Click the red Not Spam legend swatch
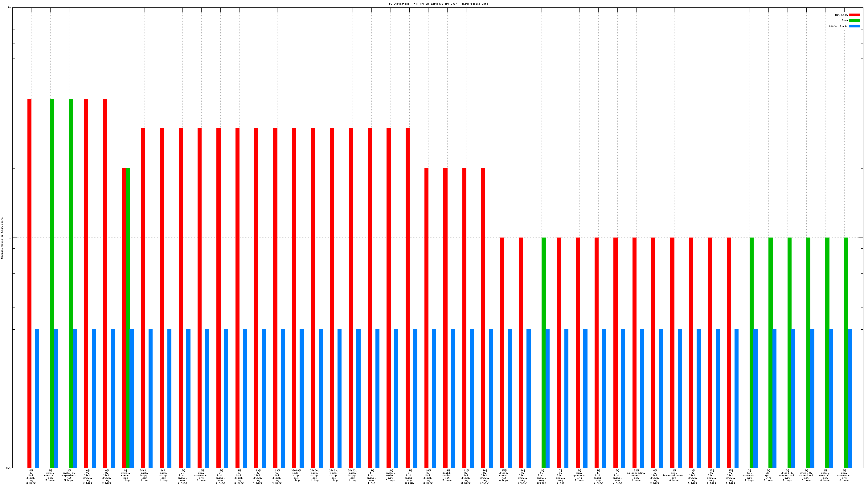Viewport: 868px width, 488px height. click(x=854, y=15)
